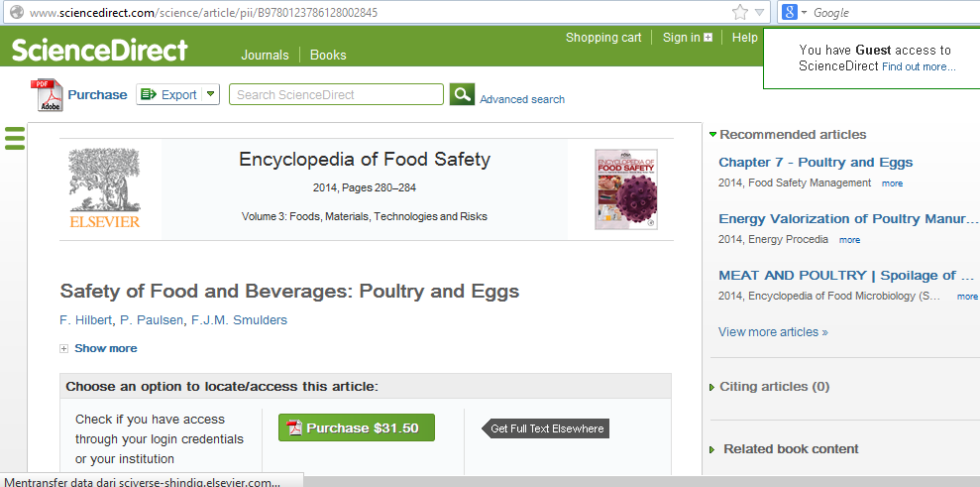
Task: Open the Advanced search link
Action: coord(522,99)
